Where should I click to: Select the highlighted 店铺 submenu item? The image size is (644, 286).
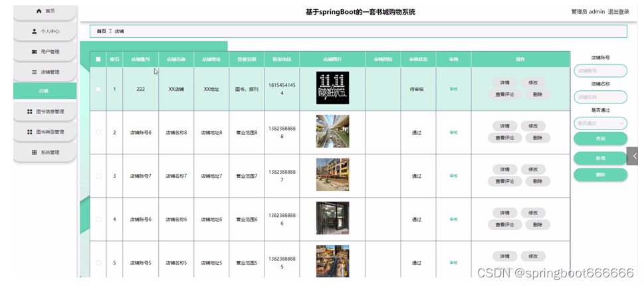click(45, 91)
